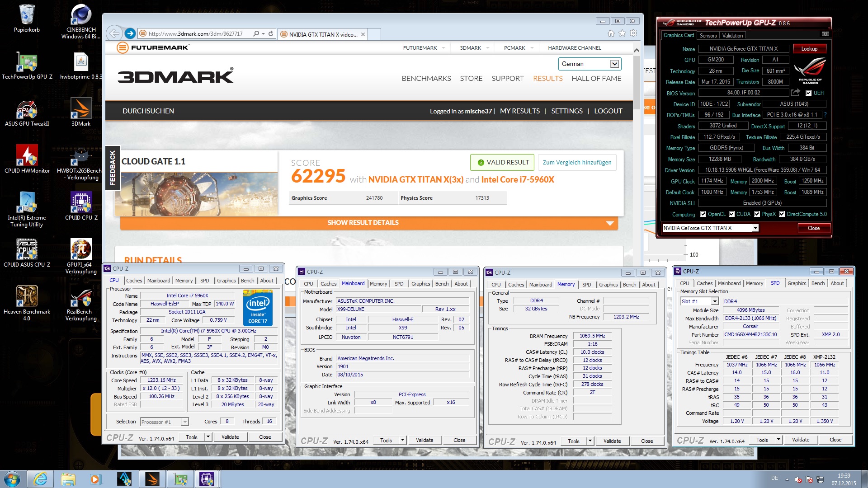Open the Papierkorb recycle bin icon

(x=27, y=18)
